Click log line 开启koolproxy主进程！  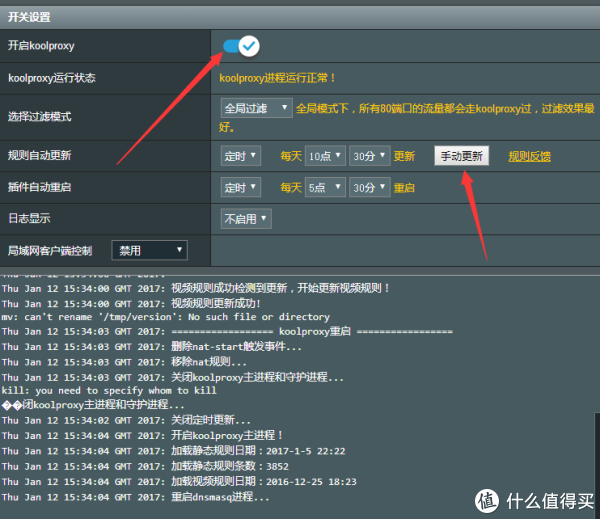142,435
